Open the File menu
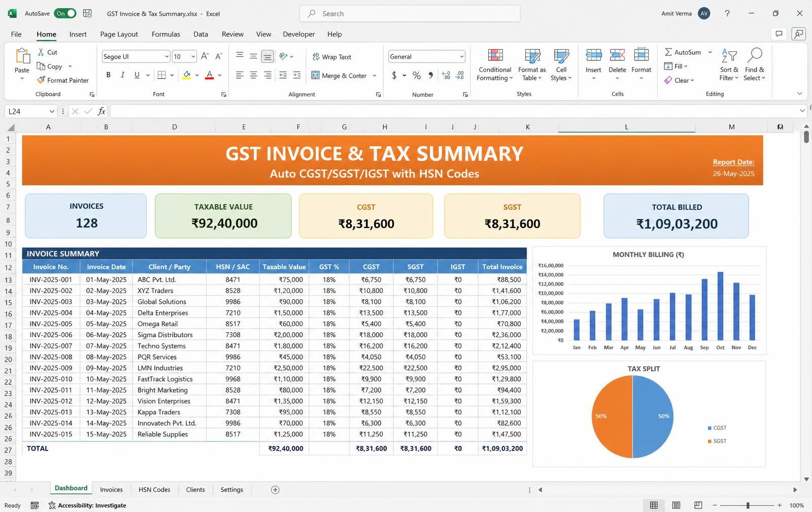This screenshot has height=512, width=812. coord(16,34)
